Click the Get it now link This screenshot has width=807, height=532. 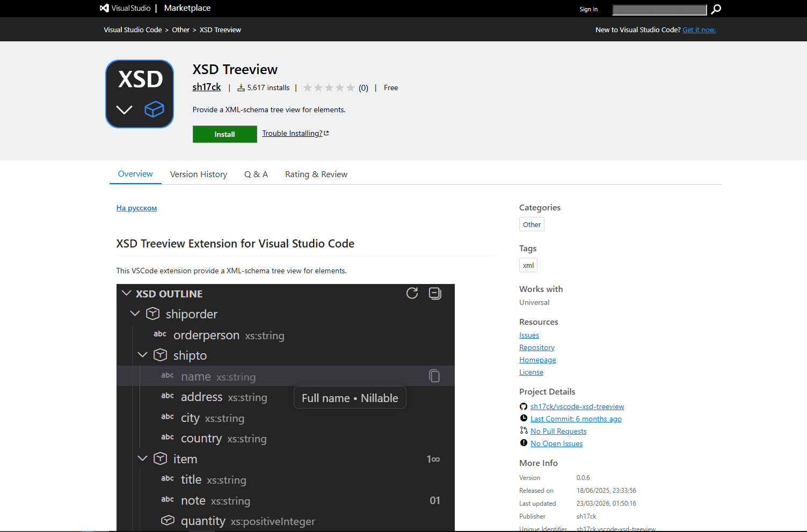(699, 30)
